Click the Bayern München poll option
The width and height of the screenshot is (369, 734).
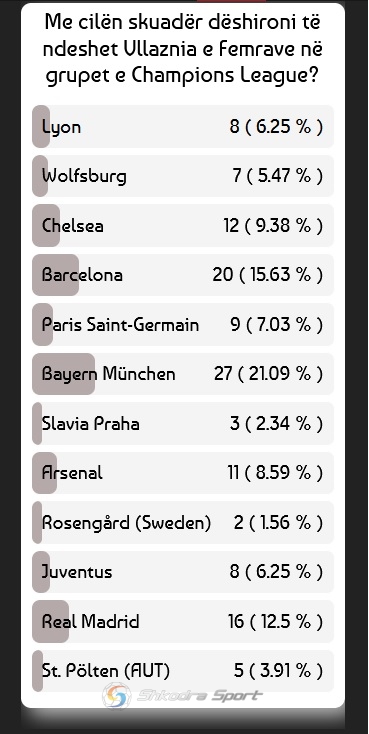[x=183, y=374]
